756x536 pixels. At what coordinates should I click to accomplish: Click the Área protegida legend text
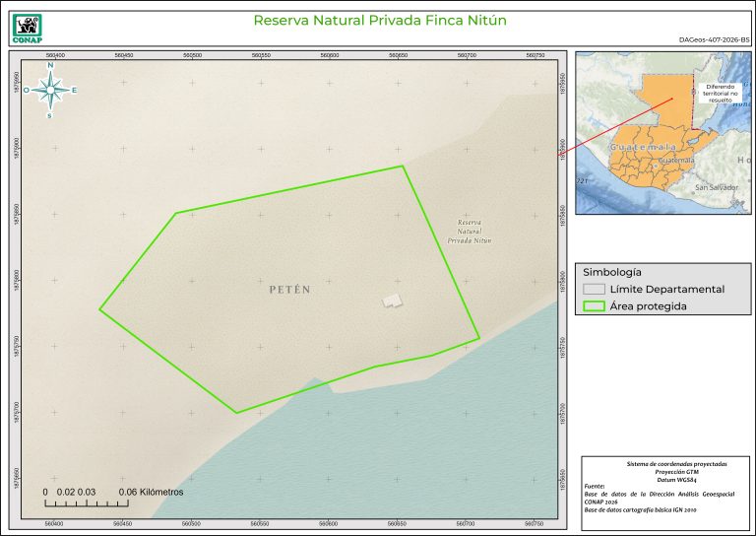(x=648, y=306)
